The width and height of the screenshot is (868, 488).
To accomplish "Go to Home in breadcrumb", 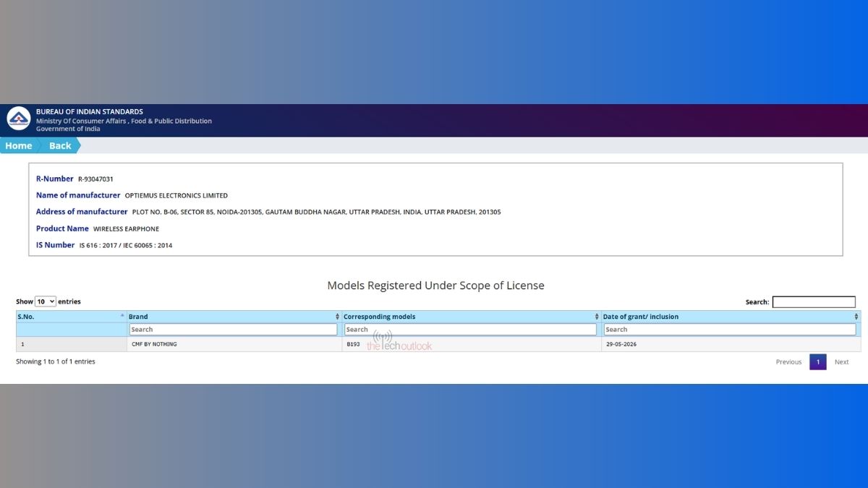I will [18, 145].
